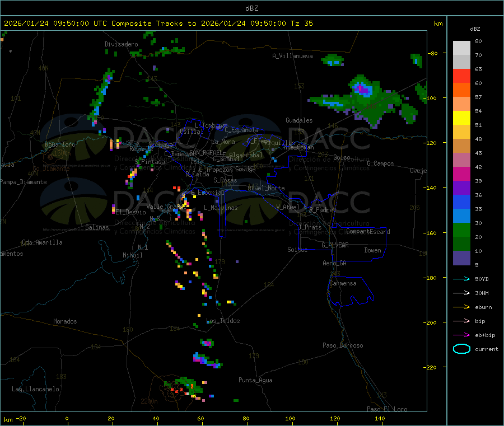Click the green 20 dBZ color swatch
This screenshot has width=504, height=426.
[461, 230]
